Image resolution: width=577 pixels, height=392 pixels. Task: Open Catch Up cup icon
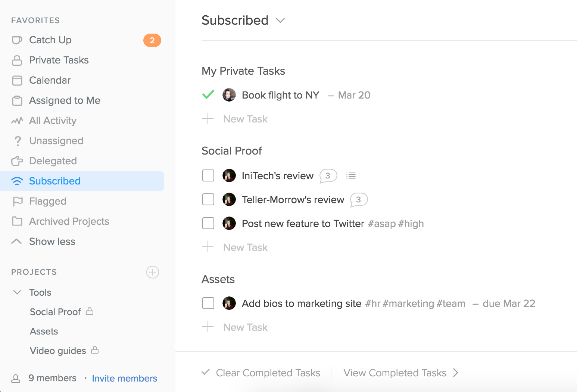[x=17, y=40]
